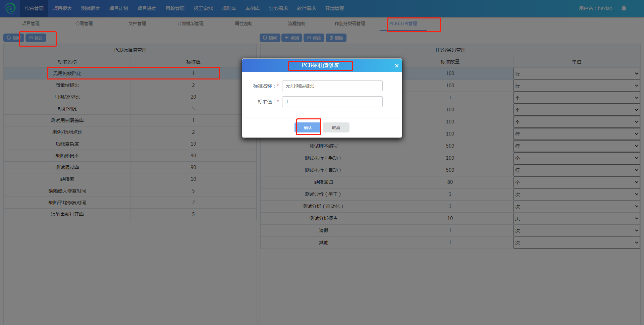
Task: Close the PCB标准值修改 dialog
Action: [x=396, y=66]
